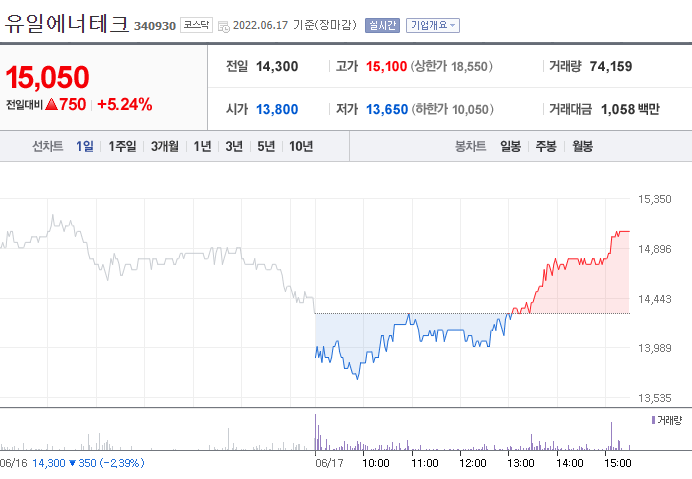
Task: Click the blue down-triangle next to 350
Action: [72, 463]
